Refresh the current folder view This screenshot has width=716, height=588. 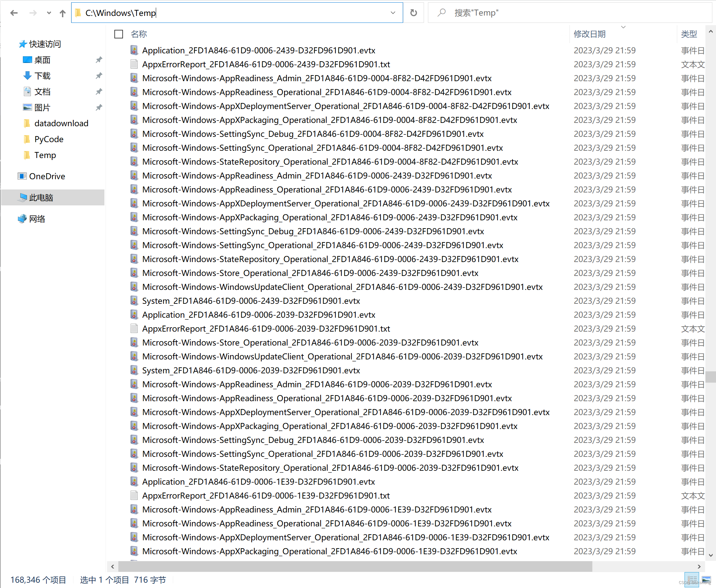point(413,13)
